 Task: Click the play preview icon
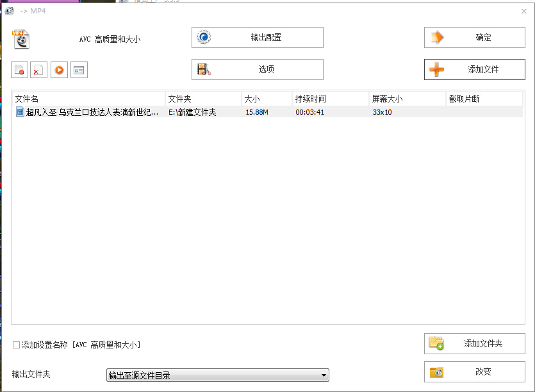tap(59, 69)
